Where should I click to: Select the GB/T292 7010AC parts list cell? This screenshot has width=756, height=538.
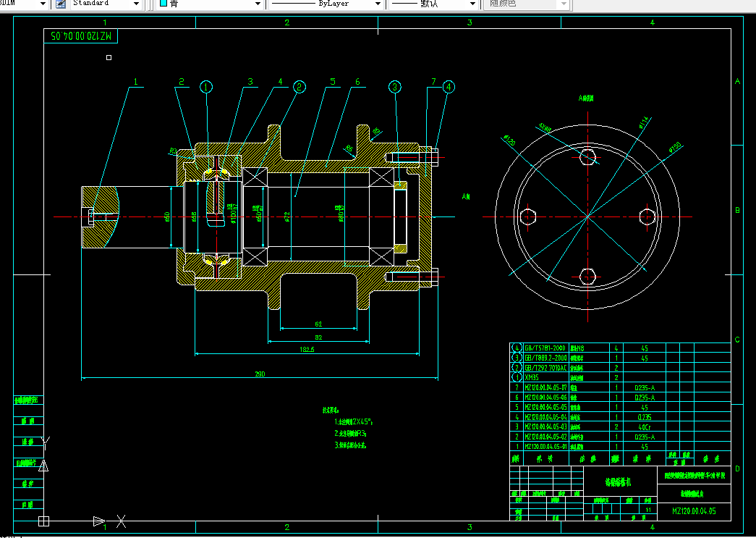545,368
